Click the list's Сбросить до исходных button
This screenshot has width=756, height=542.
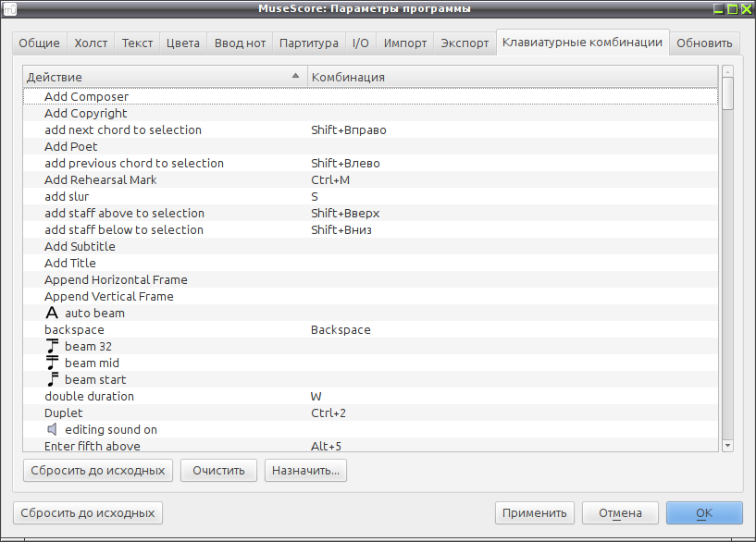click(x=98, y=470)
